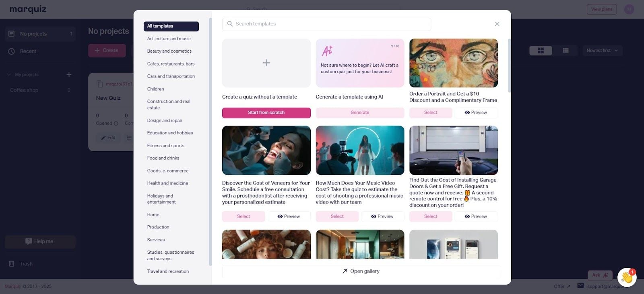Open the waving hand chat widget

point(627,277)
